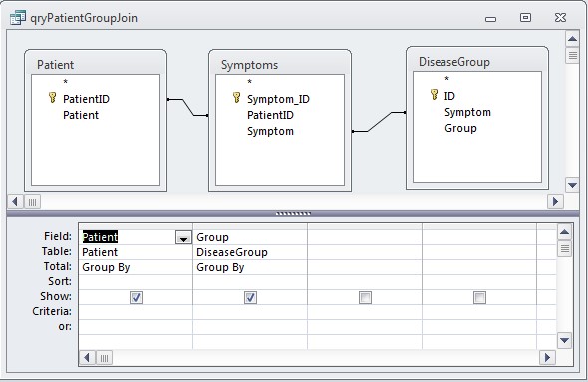Select Group field in DiseaseGroup table
This screenshot has width=588, height=382.
point(460,128)
